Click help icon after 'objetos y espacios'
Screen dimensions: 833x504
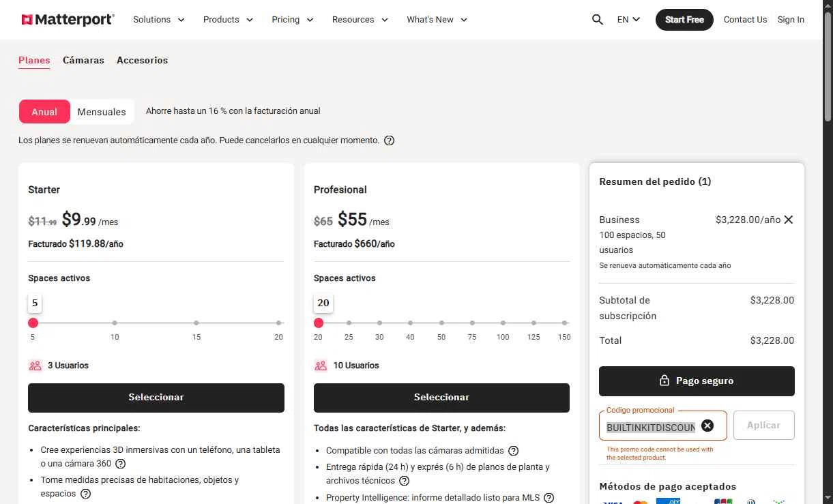[x=85, y=494]
